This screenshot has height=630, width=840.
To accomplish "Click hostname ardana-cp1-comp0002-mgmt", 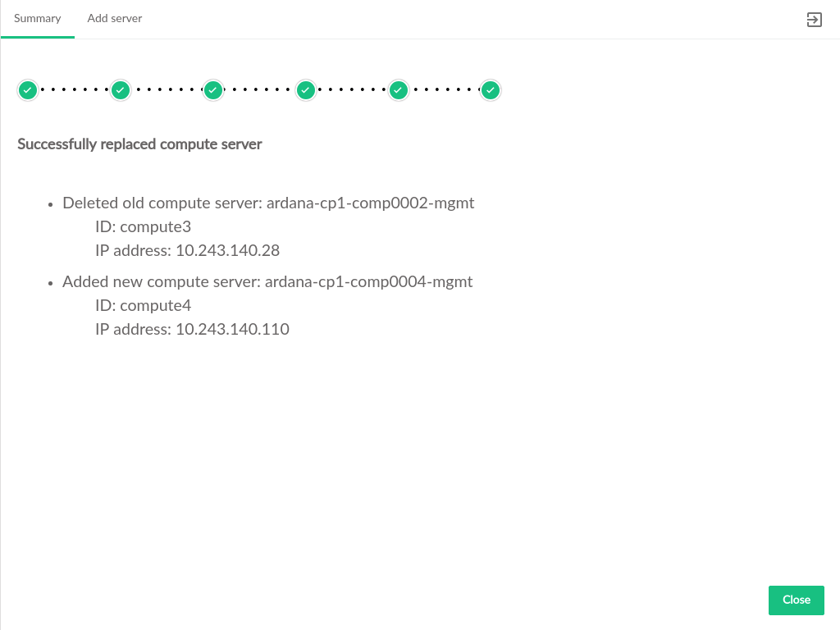I will pos(370,203).
